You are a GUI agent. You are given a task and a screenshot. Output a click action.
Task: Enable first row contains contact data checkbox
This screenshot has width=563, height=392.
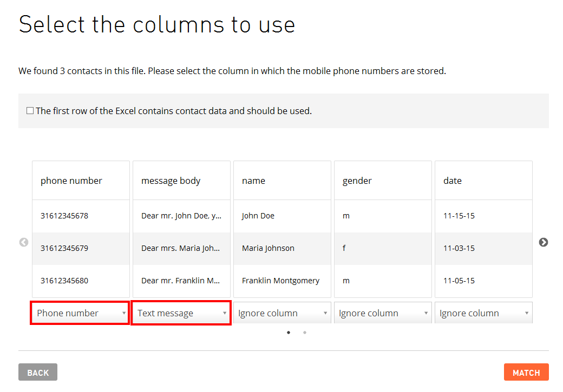tap(30, 111)
